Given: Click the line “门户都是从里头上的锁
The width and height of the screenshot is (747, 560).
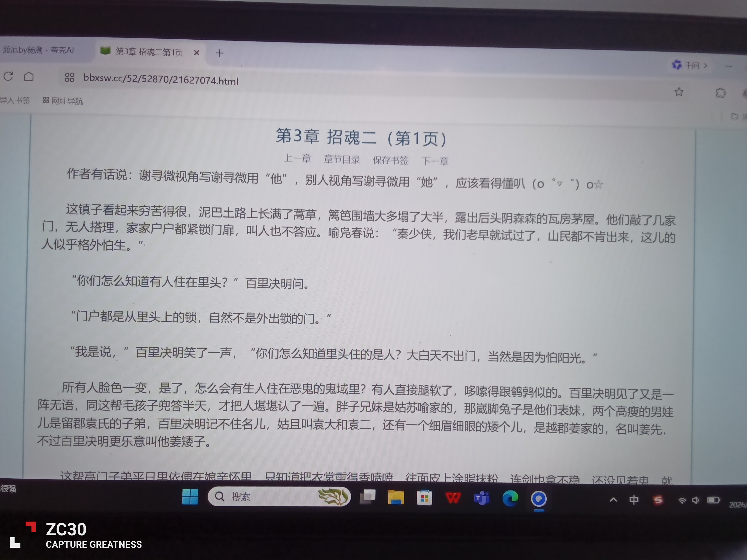Looking at the screenshot, I should pos(201,317).
